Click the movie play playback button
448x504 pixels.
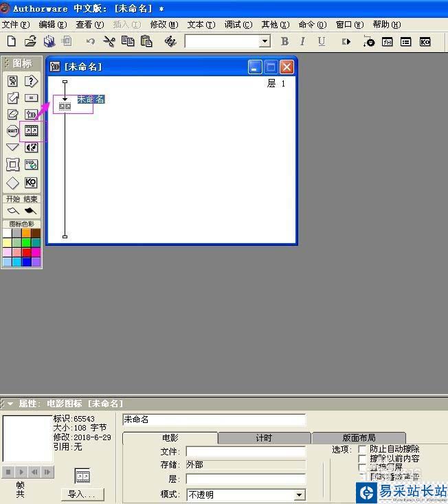pos(21,472)
